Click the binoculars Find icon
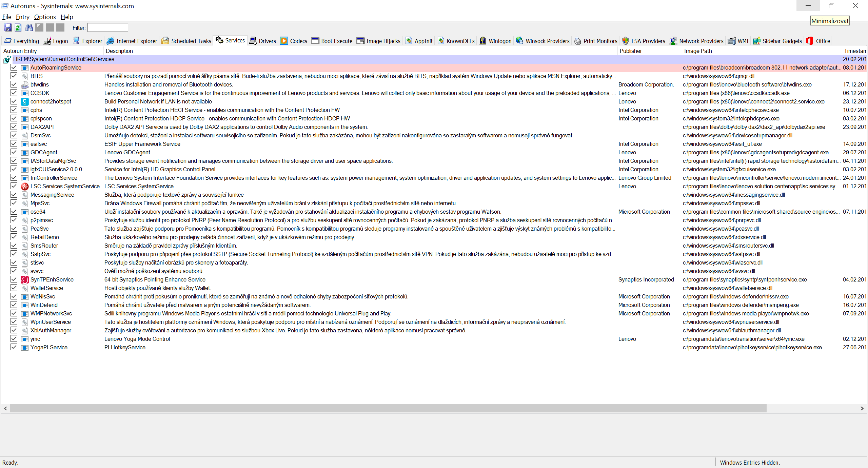 [29, 27]
